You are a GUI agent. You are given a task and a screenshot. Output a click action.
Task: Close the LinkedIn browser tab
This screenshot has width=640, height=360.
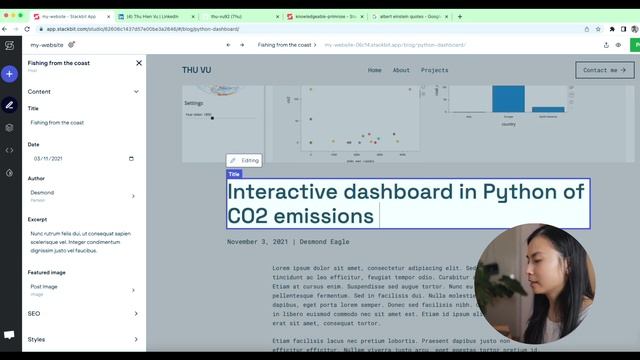coord(193,17)
